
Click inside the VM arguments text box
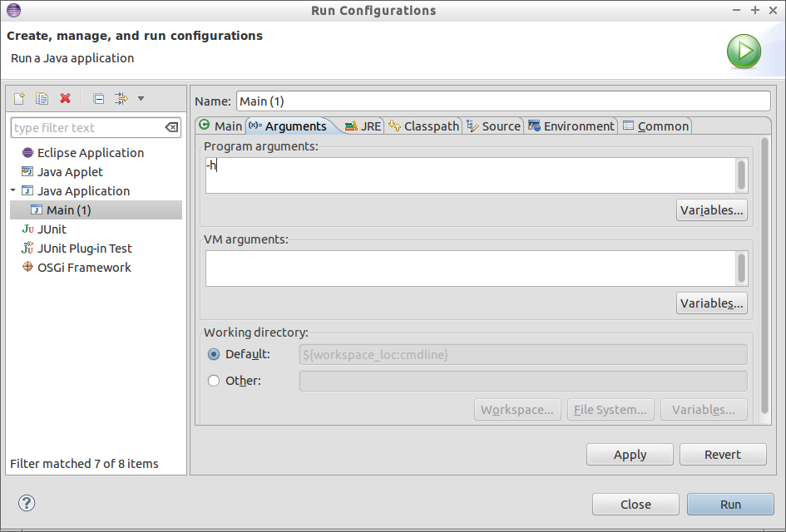tap(470, 268)
